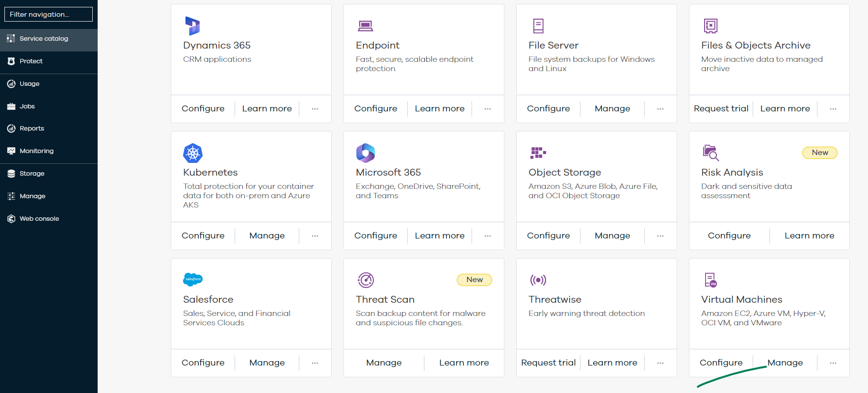This screenshot has width=868, height=393.
Task: Open Learn more for Dynamics 365
Action: [267, 109]
